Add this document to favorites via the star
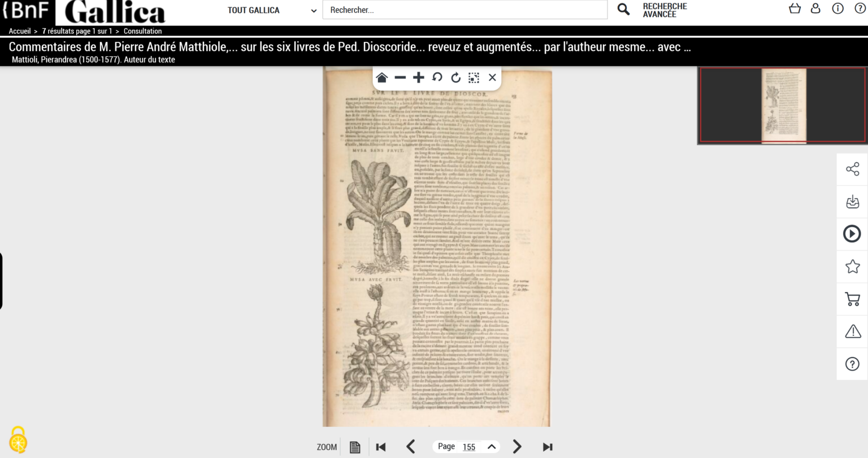Viewport: 868px width, 458px height. [x=852, y=265]
